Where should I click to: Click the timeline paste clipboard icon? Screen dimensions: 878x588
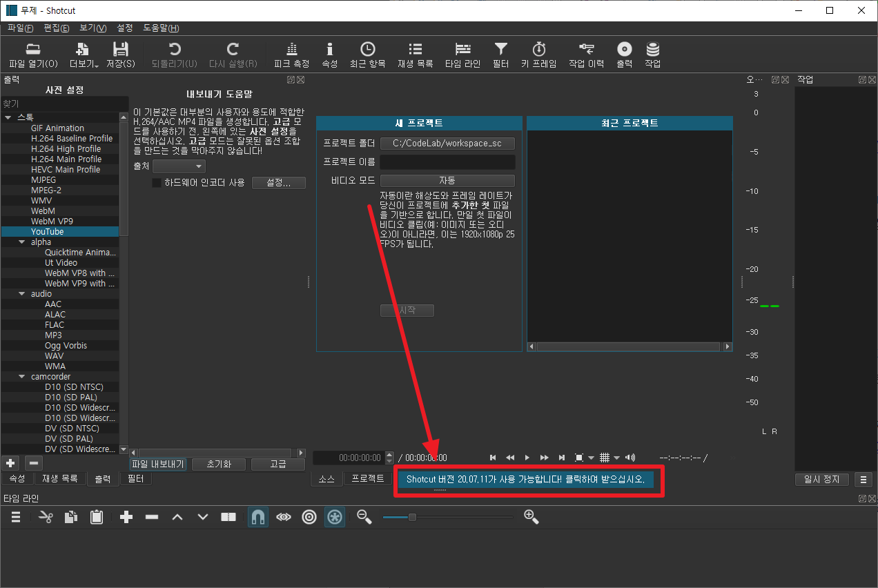coord(97,516)
